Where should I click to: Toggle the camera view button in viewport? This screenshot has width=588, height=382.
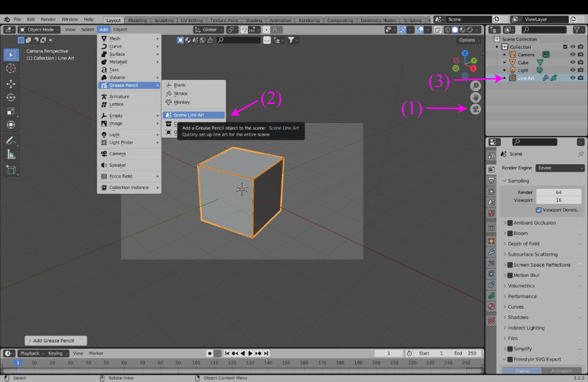pyautogui.click(x=475, y=109)
